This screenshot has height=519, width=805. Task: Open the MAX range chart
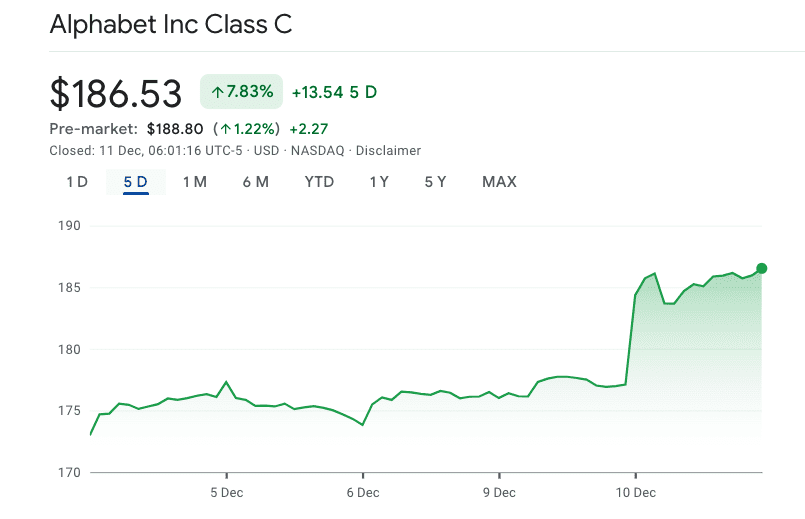pyautogui.click(x=499, y=182)
